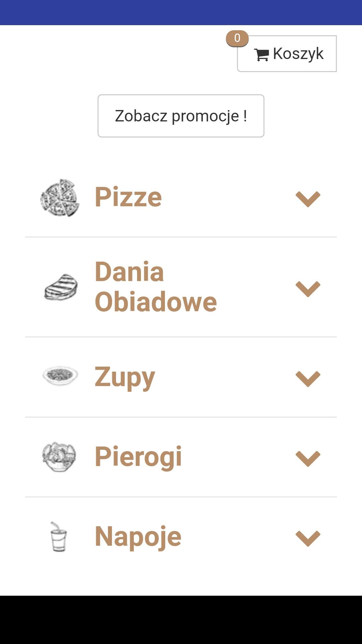The image size is (362, 644).
Task: Click the salad bowl icon beside Pierogi
Action: tap(59, 457)
